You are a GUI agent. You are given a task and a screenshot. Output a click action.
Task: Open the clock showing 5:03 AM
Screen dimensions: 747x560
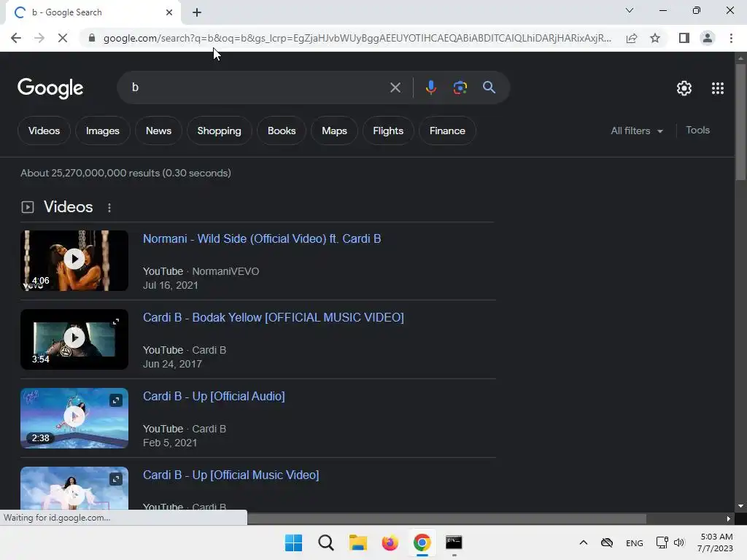pyautogui.click(x=715, y=542)
